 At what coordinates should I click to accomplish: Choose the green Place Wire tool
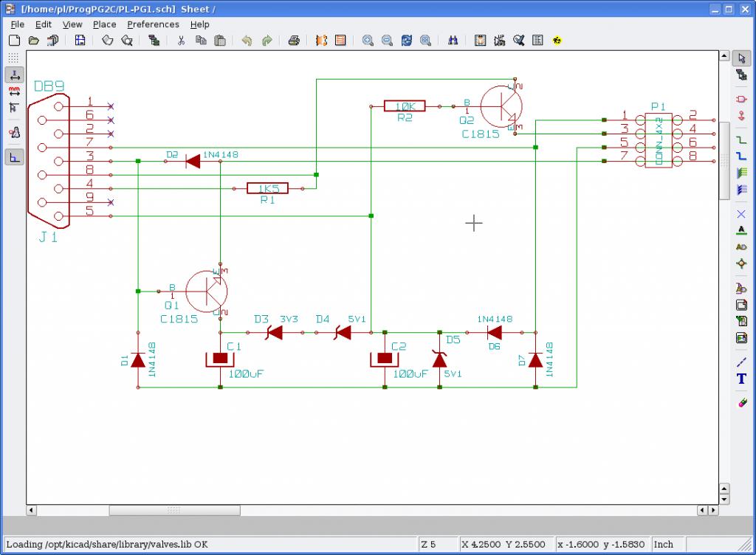click(742, 139)
